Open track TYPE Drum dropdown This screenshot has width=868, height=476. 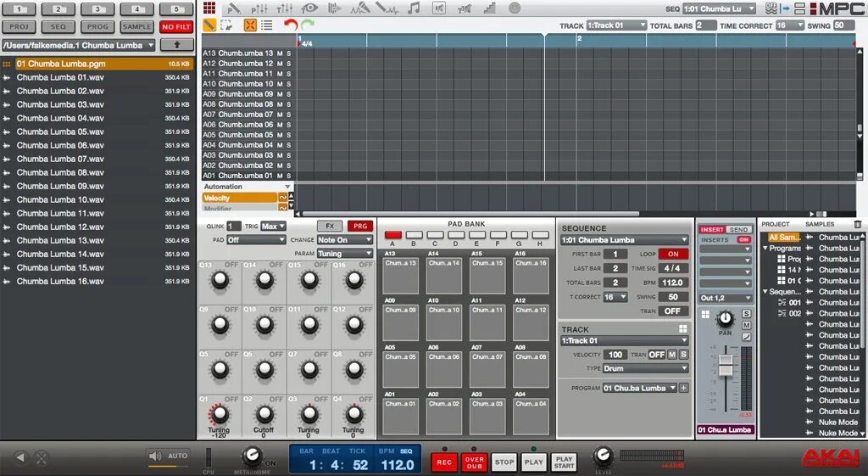[644, 368]
